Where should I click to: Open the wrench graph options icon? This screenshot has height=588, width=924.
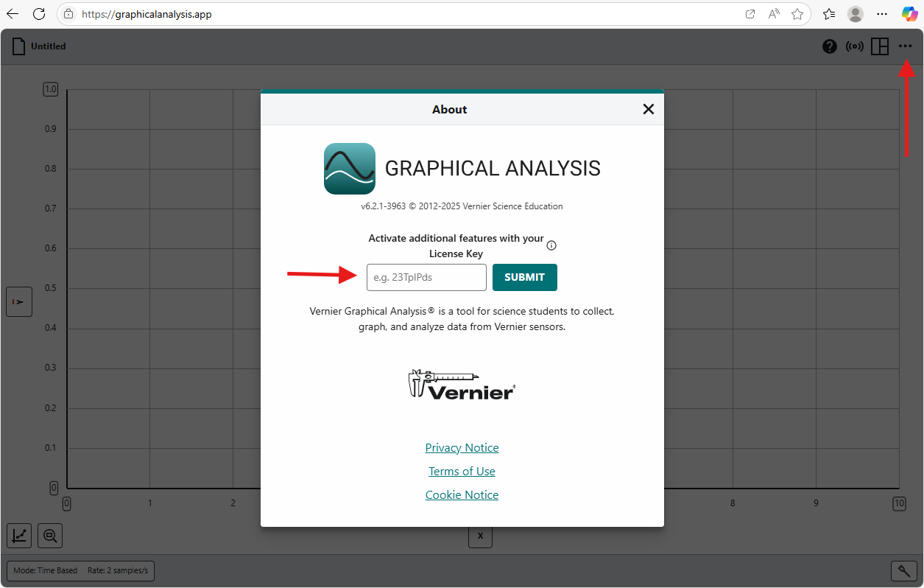[903, 570]
